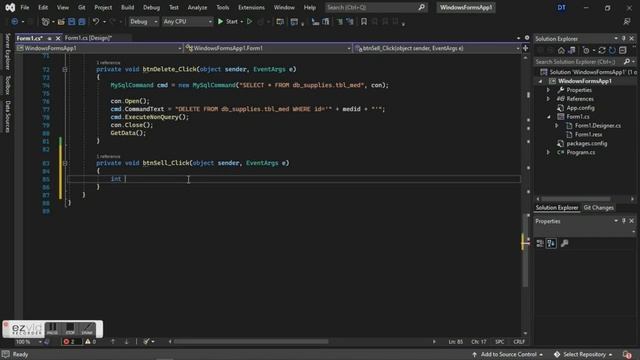The image size is (640, 360).
Task: Click Add to Source Control
Action: coord(508,355)
